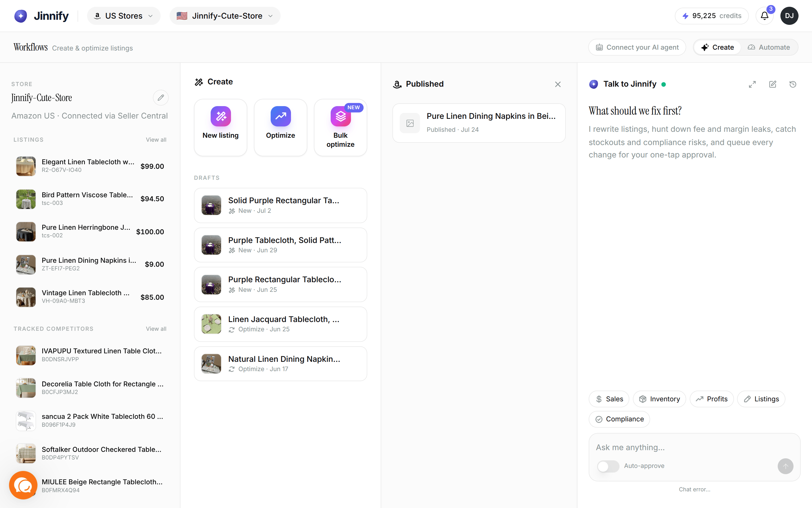Open the notifications bell
Image resolution: width=812 pixels, height=508 pixels.
pyautogui.click(x=764, y=16)
